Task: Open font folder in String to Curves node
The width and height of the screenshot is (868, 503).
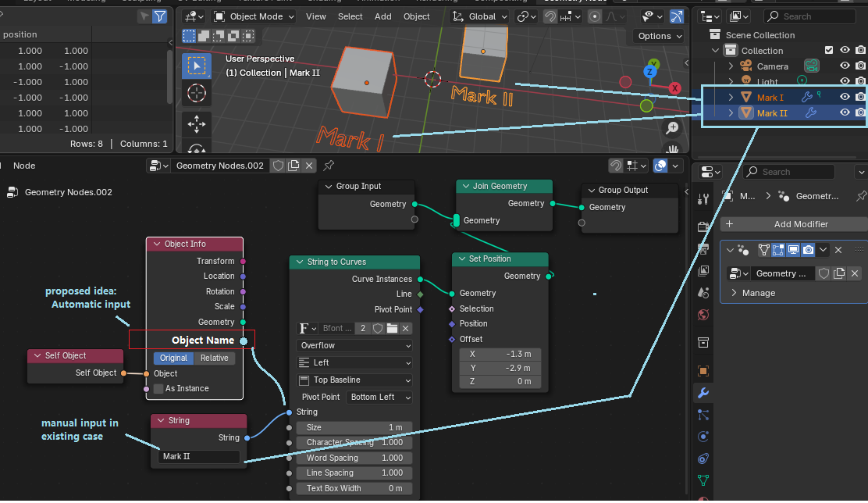Action: click(x=392, y=329)
